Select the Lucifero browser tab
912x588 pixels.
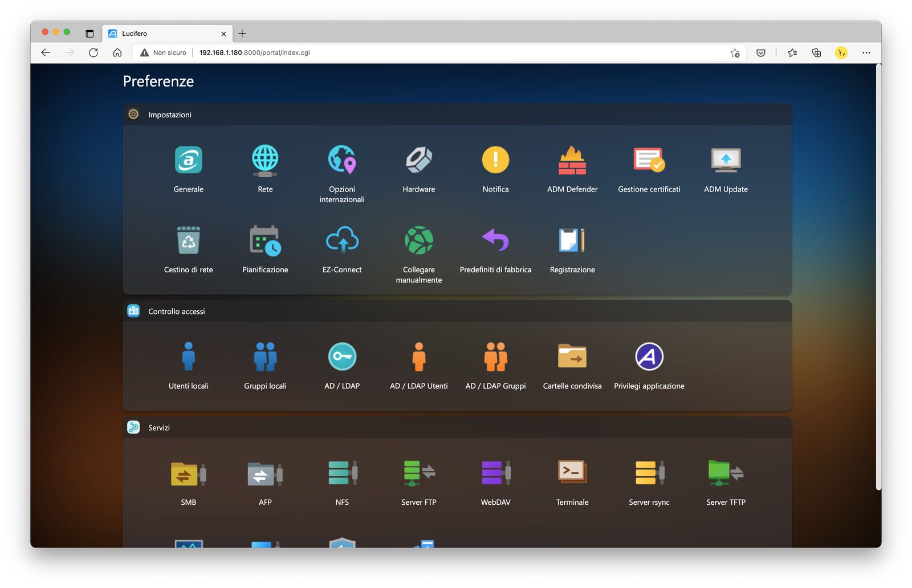(168, 34)
